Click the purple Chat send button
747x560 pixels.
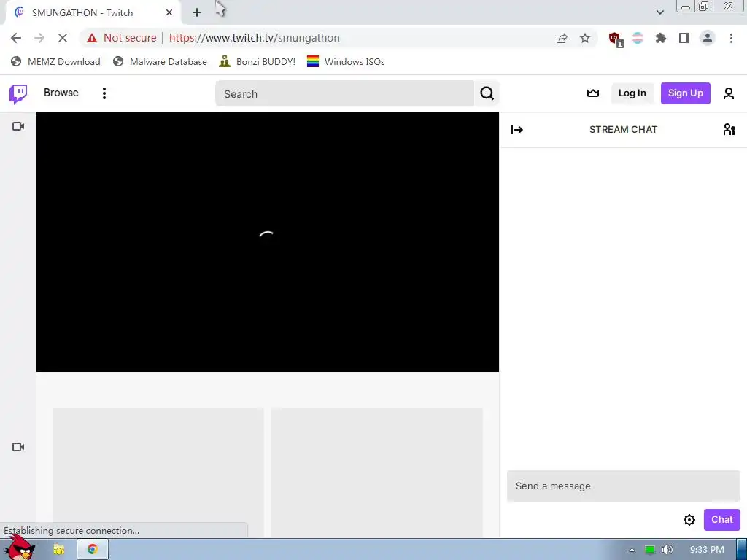pos(721,519)
